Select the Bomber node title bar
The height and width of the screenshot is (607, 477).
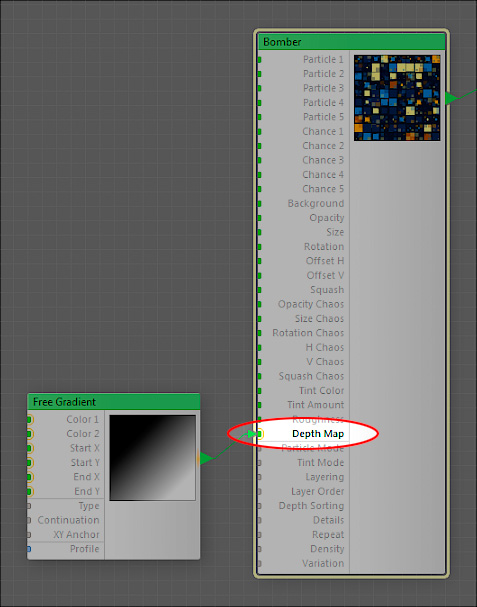(352, 42)
